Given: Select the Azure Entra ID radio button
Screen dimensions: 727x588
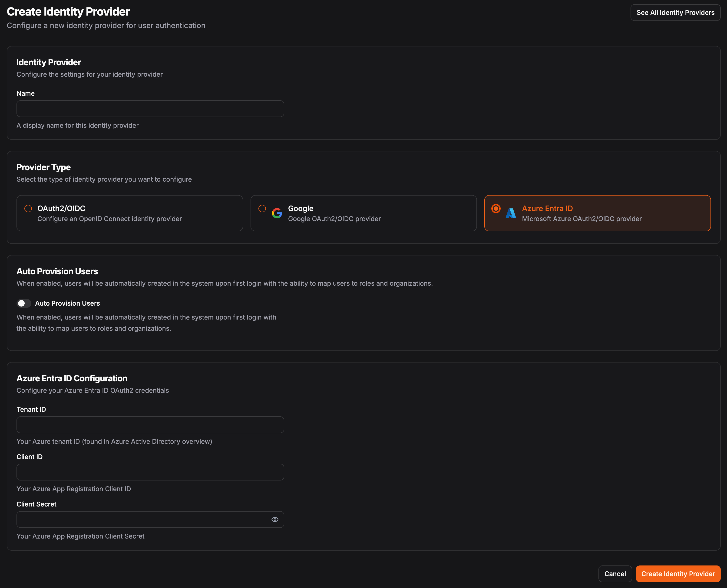Looking at the screenshot, I should (496, 208).
